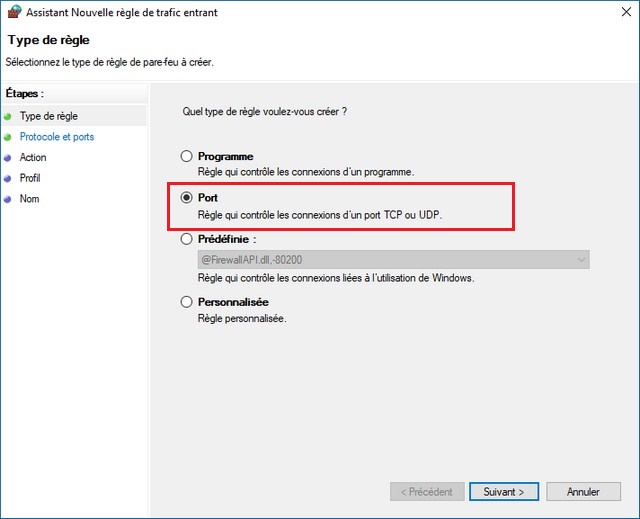
Task: Click the firewall wizard title bar icon
Action: (x=11, y=12)
